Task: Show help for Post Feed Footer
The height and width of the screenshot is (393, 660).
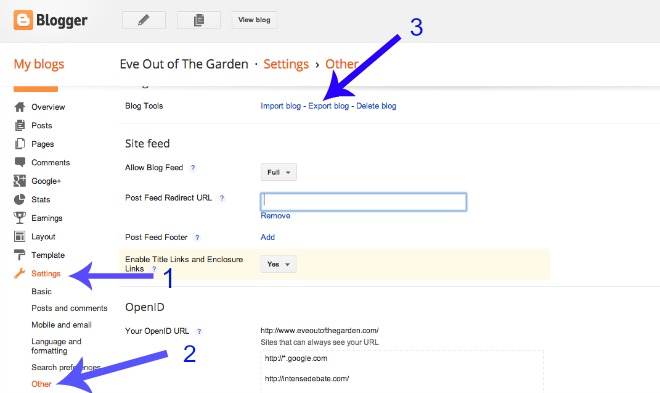Action: [197, 237]
